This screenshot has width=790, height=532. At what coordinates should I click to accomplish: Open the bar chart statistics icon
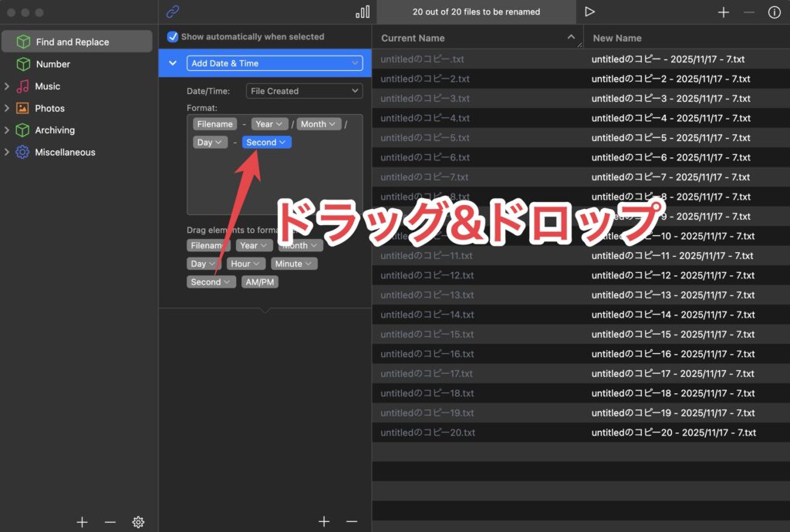point(362,12)
